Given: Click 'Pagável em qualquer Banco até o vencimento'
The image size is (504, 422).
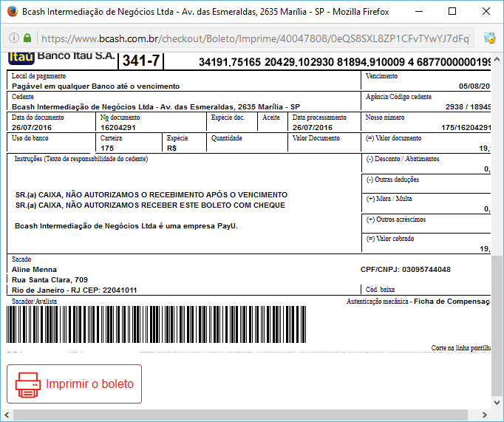Looking at the screenshot, I should [96, 86].
